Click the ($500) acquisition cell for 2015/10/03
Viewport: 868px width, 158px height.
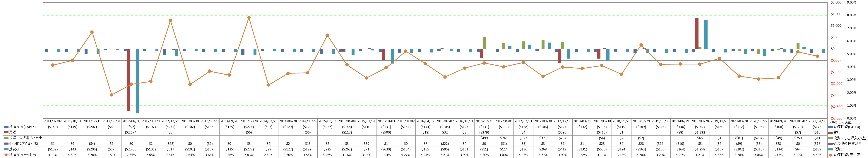386,132
